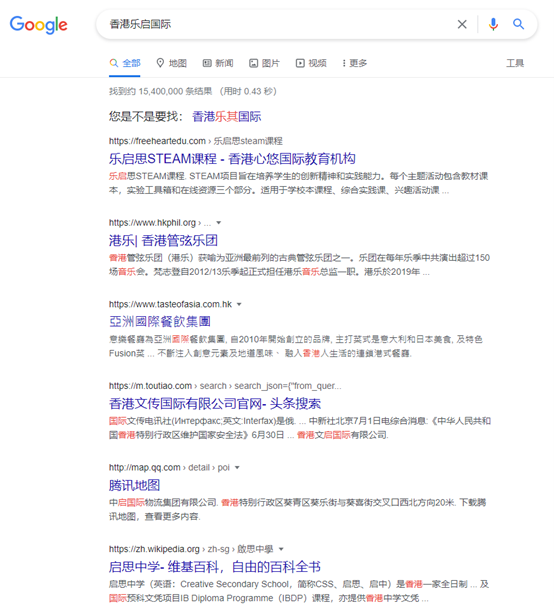554x605 pixels.
Task: Switch to the 新闻 news tab
Action: 218,63
